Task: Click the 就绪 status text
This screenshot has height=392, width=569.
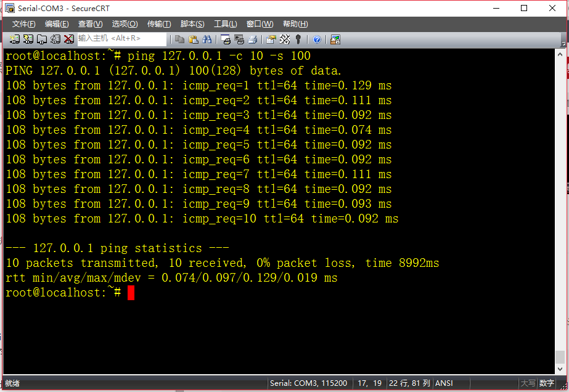Action: [x=12, y=383]
